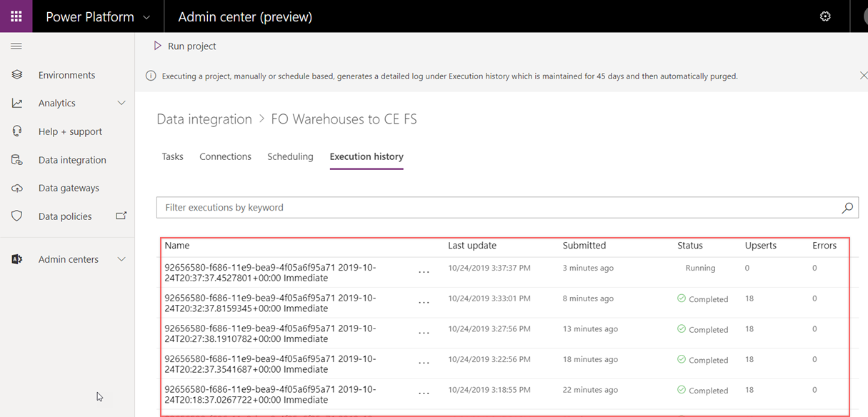Dismiss the execution history info banner
This screenshot has height=417, width=868.
[864, 75]
